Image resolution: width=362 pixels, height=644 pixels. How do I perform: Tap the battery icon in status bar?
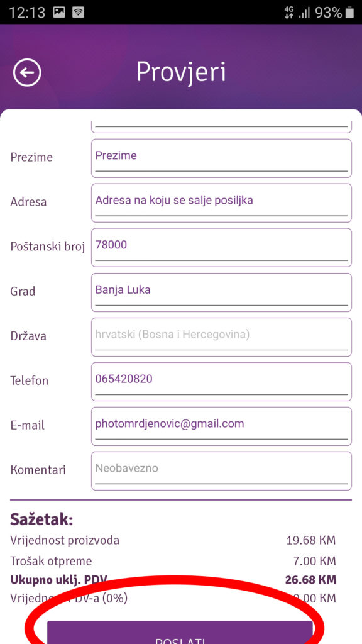[349, 13]
